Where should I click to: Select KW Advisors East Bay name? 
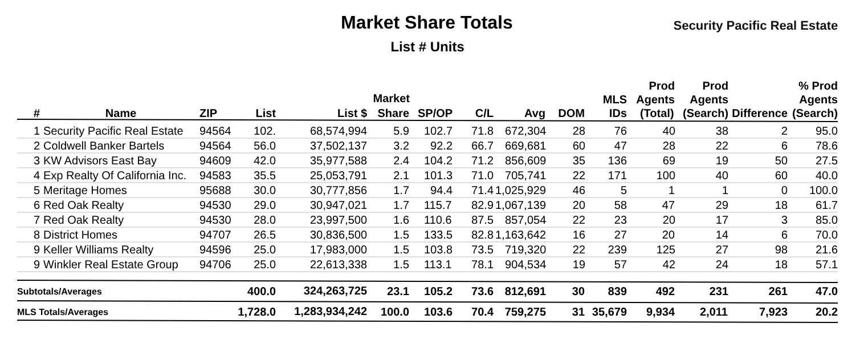(x=100, y=160)
